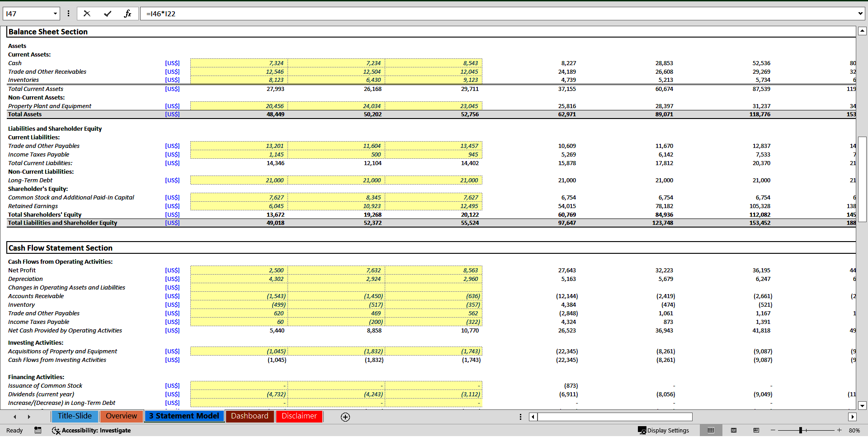Open Name Box dropdown arrow

(55, 14)
